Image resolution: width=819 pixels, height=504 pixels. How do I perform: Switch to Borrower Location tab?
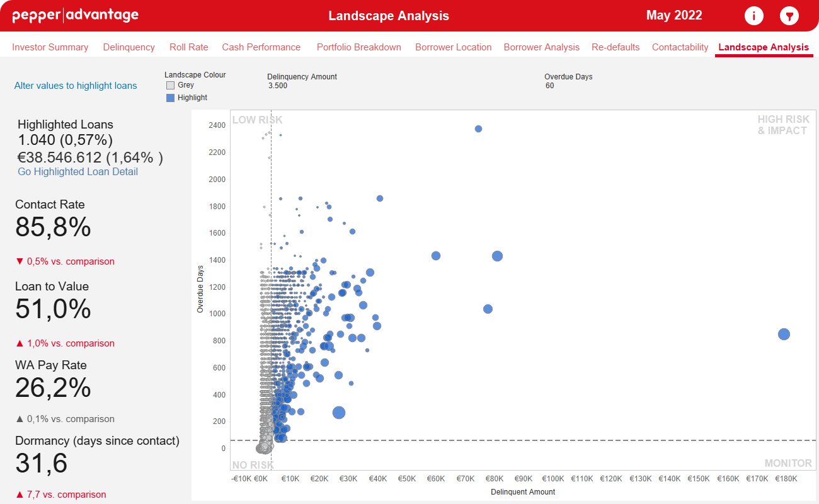(454, 47)
